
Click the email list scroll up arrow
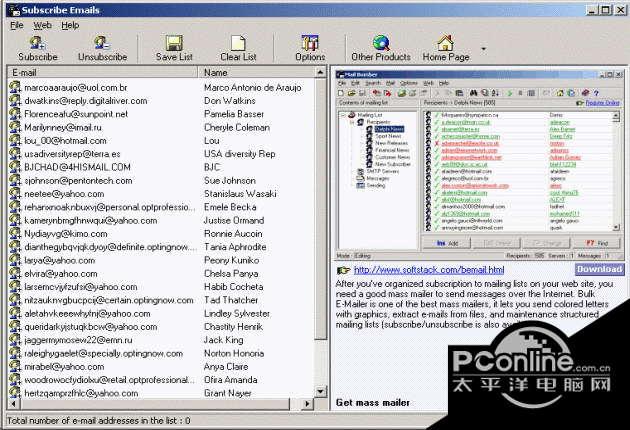click(320, 73)
